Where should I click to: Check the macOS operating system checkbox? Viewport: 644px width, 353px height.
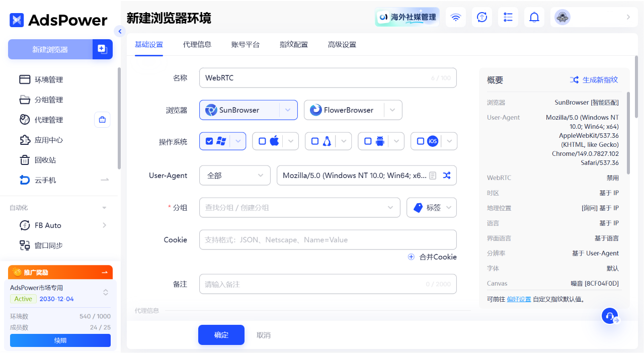coord(262,141)
